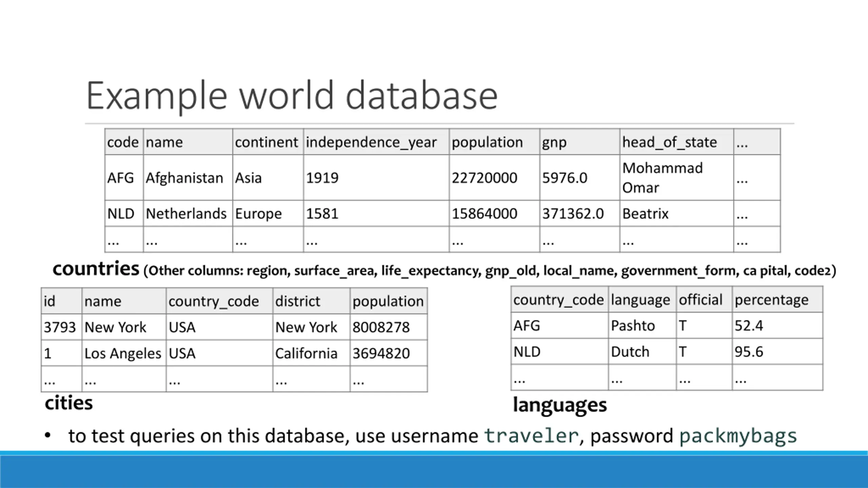The image size is (868, 488).
Task: Select the 'language' column header
Action: click(x=642, y=300)
